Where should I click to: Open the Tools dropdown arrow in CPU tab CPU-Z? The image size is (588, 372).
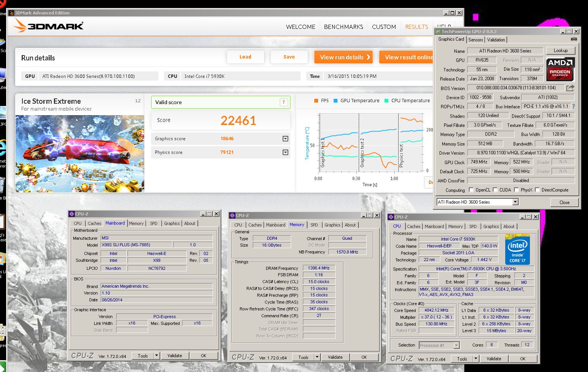tap(476, 359)
